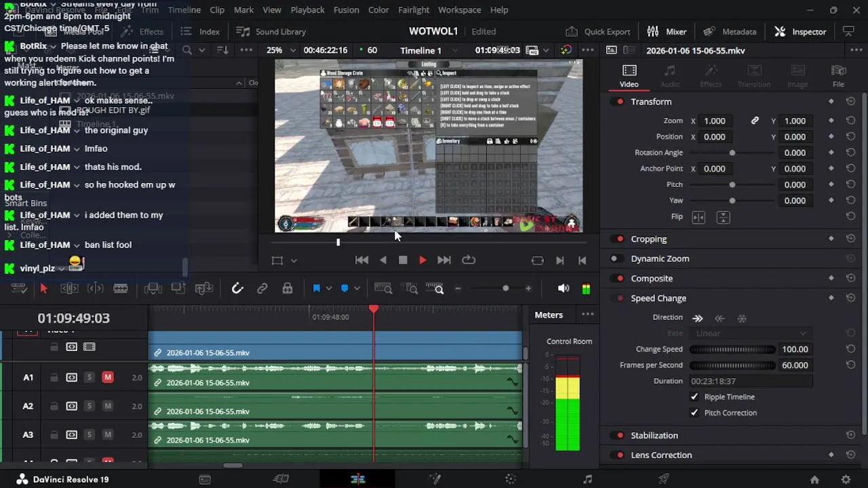This screenshot has width=868, height=488.
Task: Toggle the Inspector panel
Action: tap(800, 32)
